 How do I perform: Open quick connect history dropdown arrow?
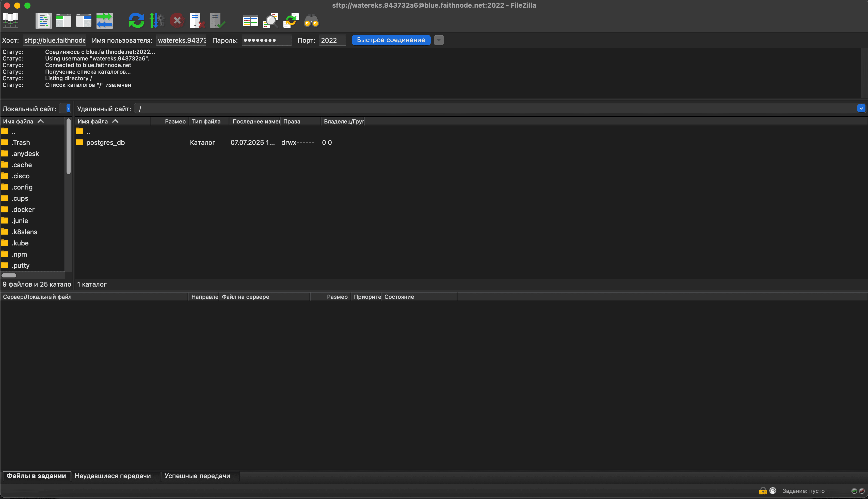(x=439, y=40)
